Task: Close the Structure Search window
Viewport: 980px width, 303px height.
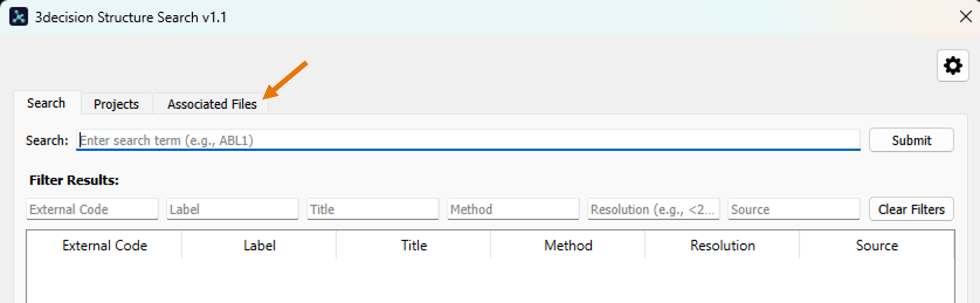Action: [x=965, y=17]
